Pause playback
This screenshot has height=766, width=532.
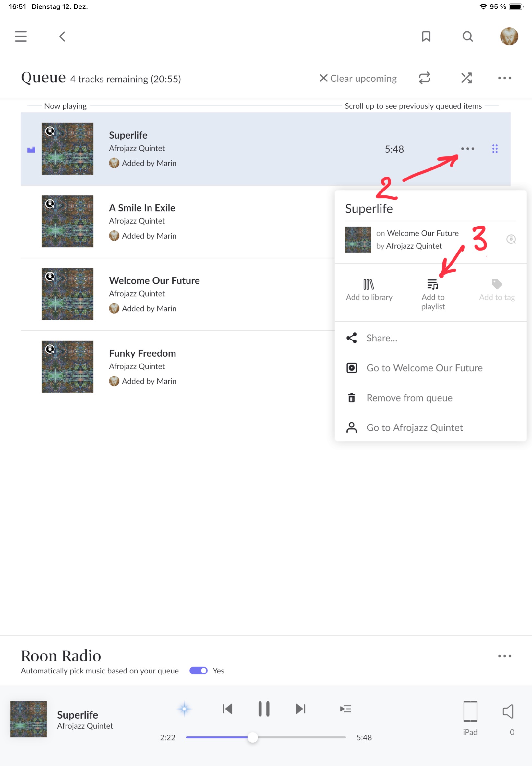264,709
